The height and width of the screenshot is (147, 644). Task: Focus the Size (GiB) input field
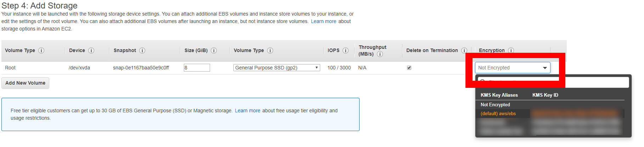[x=197, y=68]
